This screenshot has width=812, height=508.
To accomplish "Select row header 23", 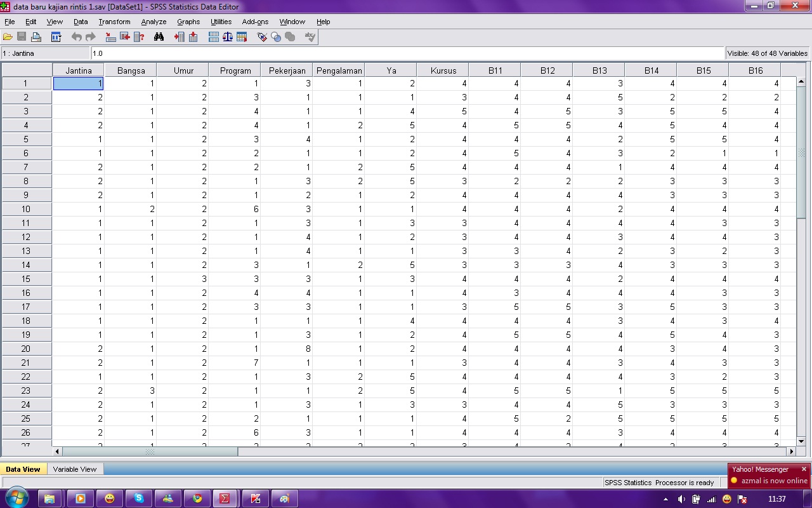I will (x=26, y=391).
